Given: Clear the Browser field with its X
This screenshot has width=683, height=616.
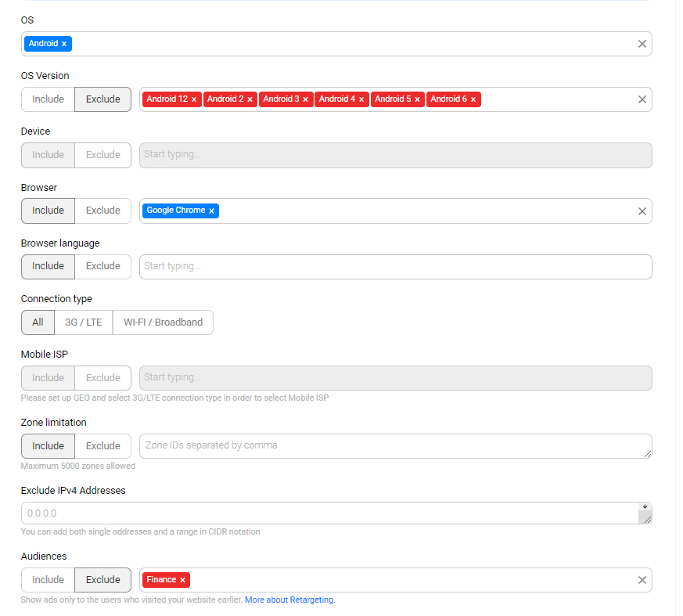Looking at the screenshot, I should pyautogui.click(x=642, y=210).
